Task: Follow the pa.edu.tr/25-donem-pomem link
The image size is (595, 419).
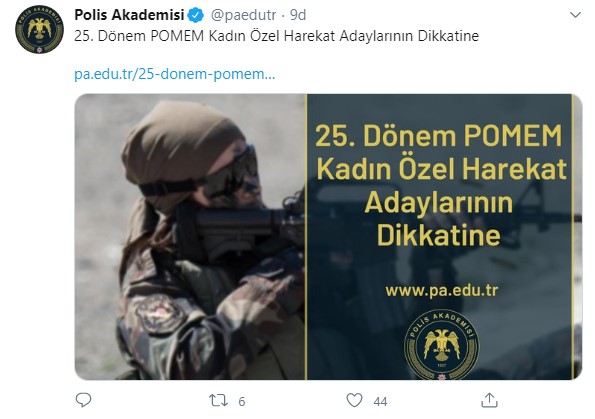Action: (x=175, y=74)
